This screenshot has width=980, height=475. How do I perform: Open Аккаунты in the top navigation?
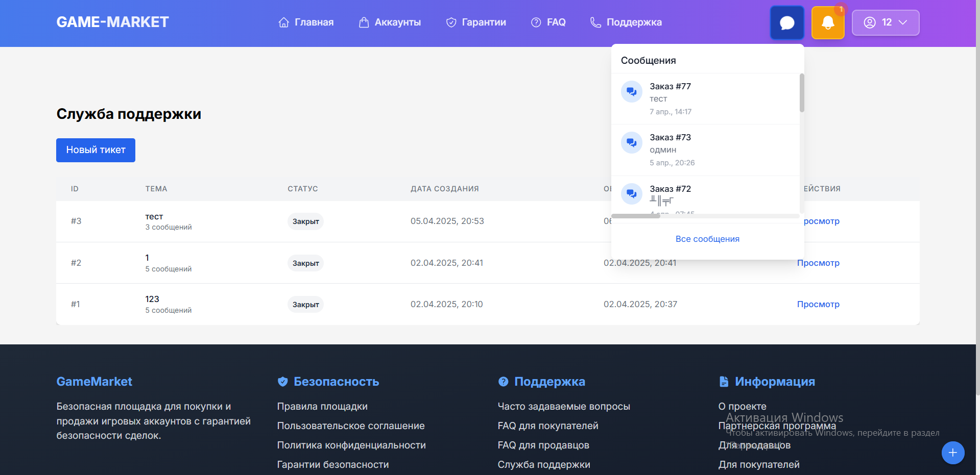[x=390, y=22]
